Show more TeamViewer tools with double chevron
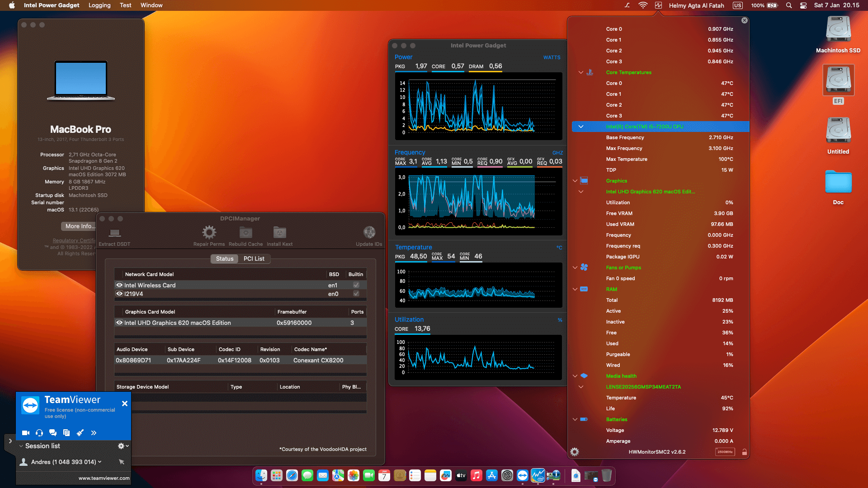The height and width of the screenshot is (488, 868). coord(94,433)
